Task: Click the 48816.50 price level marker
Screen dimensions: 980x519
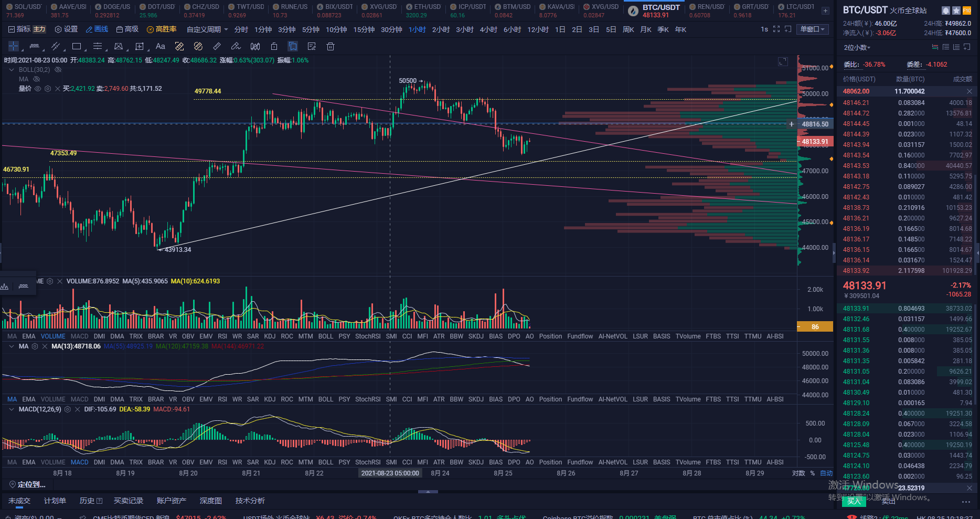Action: [x=815, y=124]
